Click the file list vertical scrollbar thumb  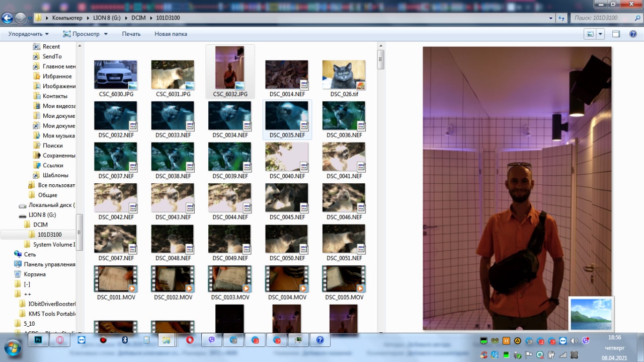[381, 59]
